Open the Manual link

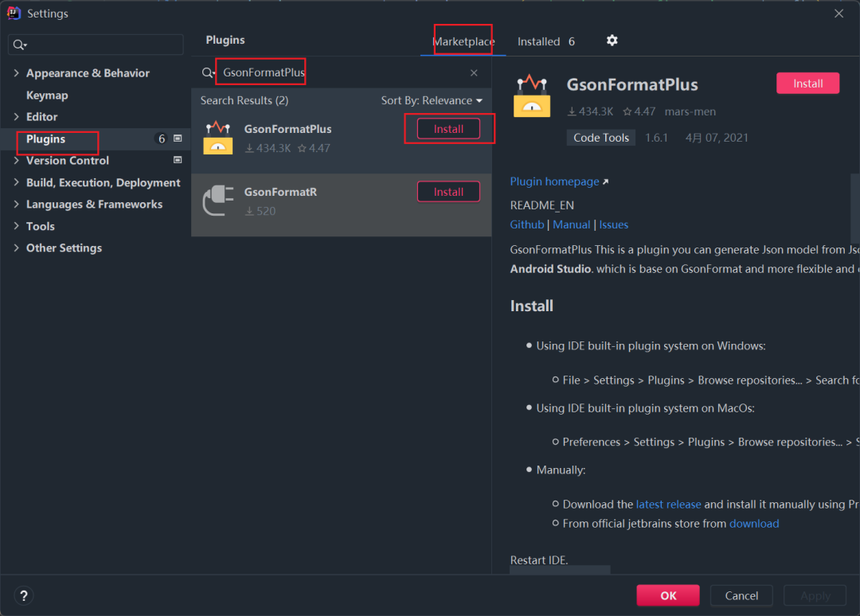pyautogui.click(x=572, y=224)
